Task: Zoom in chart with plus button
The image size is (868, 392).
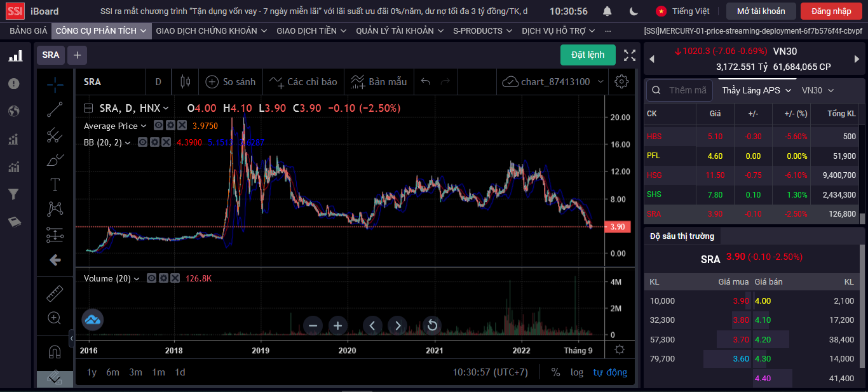Action: 337,326
